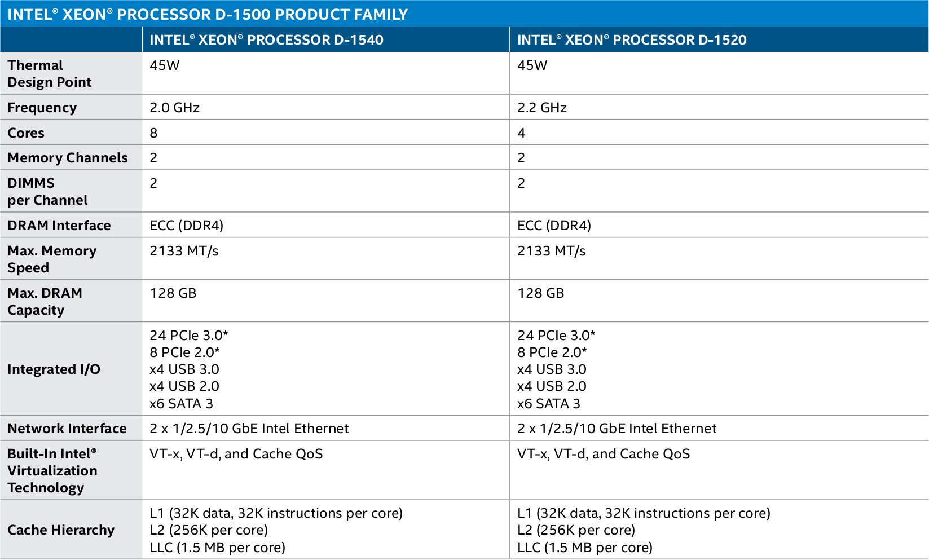
Task: Click the DRAM Interface row label
Action: tap(59, 226)
